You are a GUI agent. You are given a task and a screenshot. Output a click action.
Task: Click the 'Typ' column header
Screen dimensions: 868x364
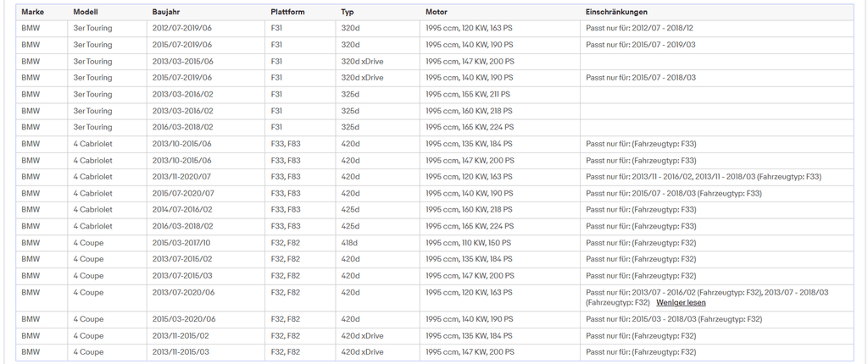[x=347, y=12]
